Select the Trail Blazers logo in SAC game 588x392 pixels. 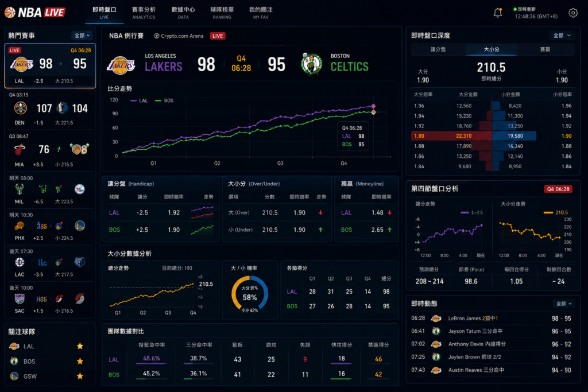(x=79, y=298)
